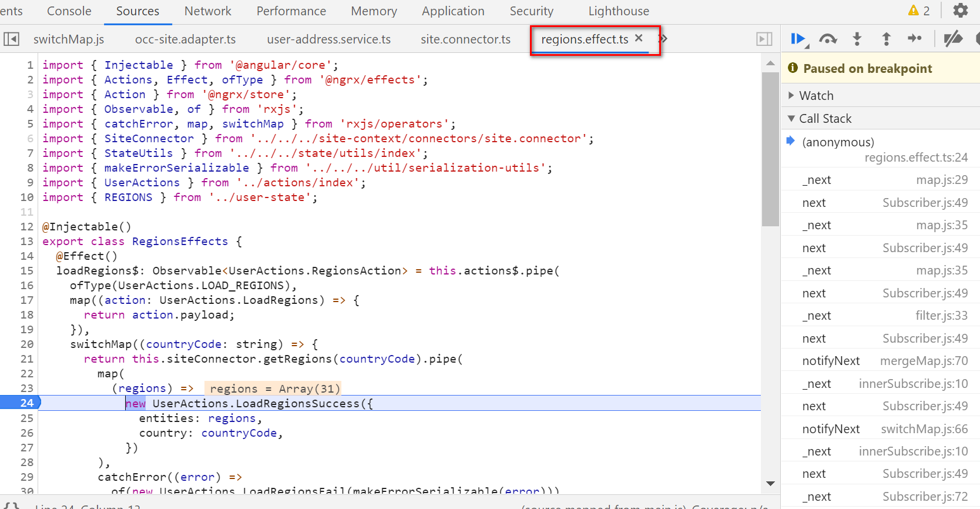Open site.connector.ts file tab

click(465, 39)
